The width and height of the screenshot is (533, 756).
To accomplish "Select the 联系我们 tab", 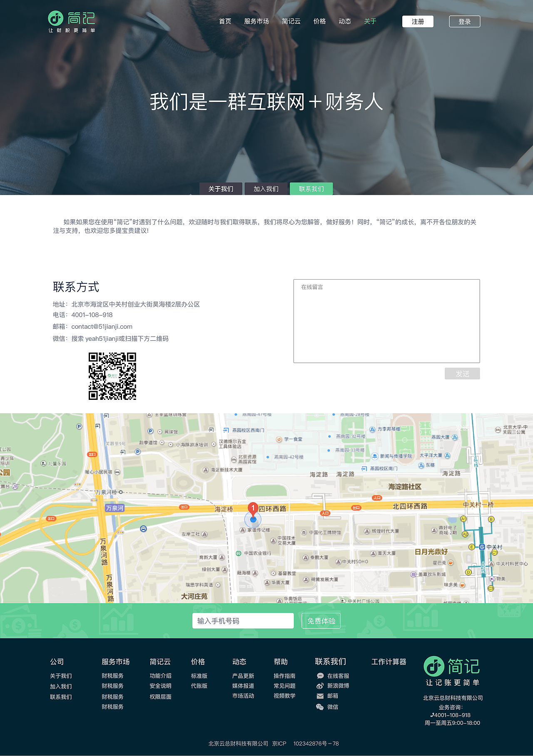I will tap(311, 189).
